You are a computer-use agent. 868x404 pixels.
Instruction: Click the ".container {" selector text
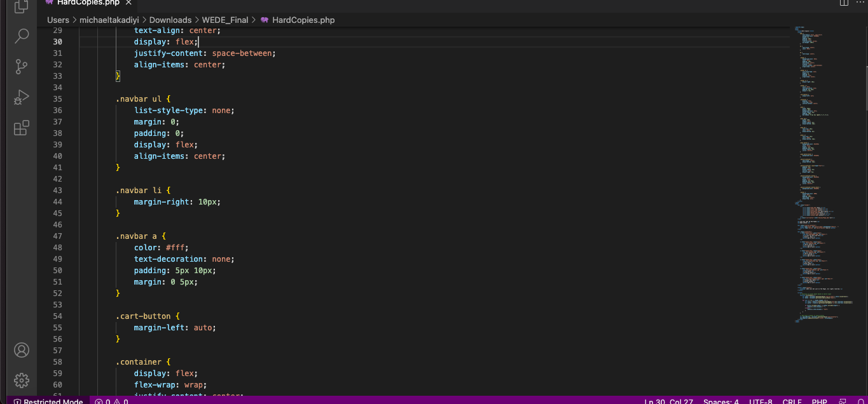[x=143, y=362]
